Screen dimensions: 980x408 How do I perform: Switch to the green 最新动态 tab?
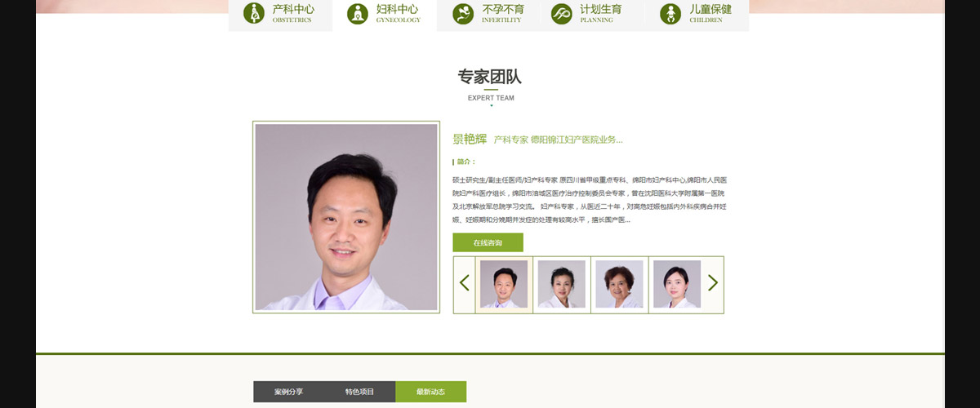(430, 392)
